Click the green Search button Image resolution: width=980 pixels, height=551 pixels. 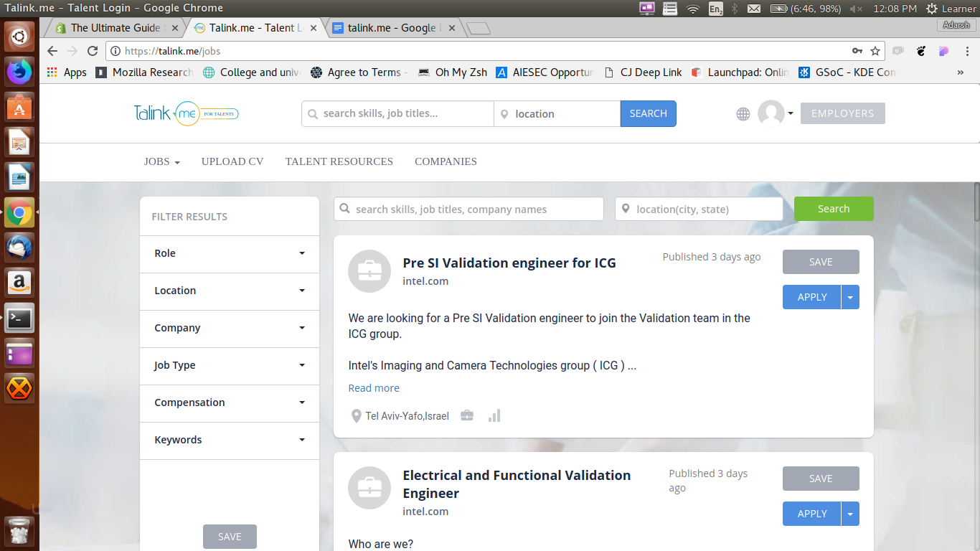click(834, 209)
